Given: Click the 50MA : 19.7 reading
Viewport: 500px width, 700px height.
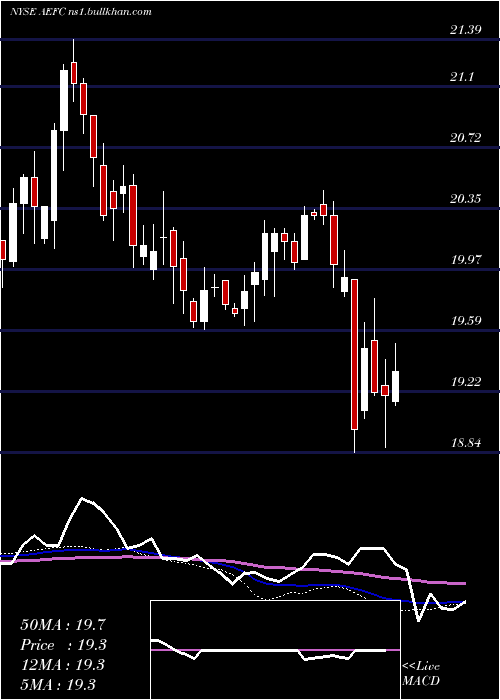Looking at the screenshot, I should (62, 625).
